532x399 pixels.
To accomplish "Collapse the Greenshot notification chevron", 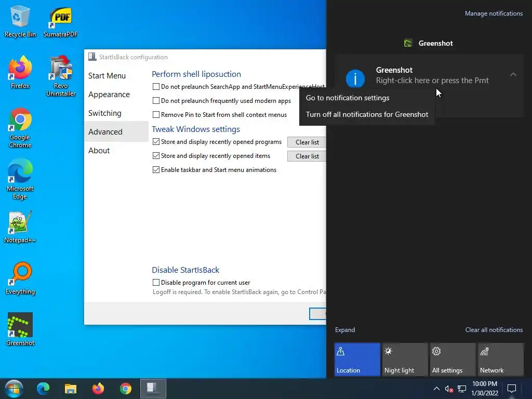I will (x=513, y=74).
